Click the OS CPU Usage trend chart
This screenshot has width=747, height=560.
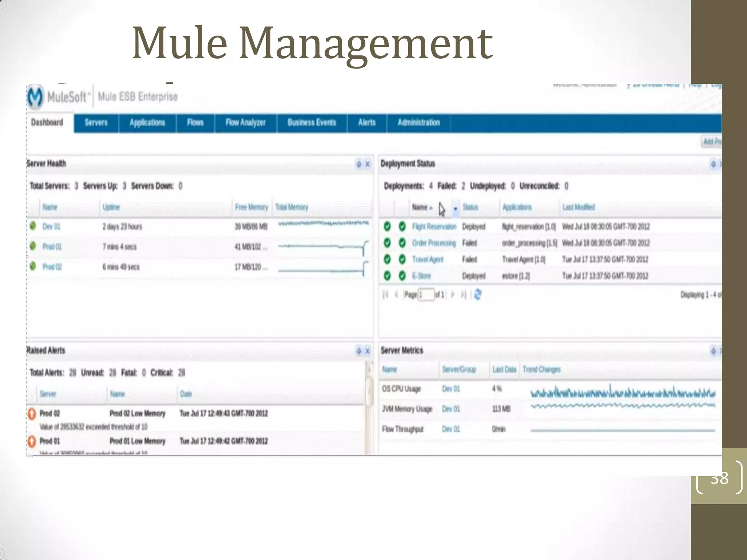[x=623, y=392]
